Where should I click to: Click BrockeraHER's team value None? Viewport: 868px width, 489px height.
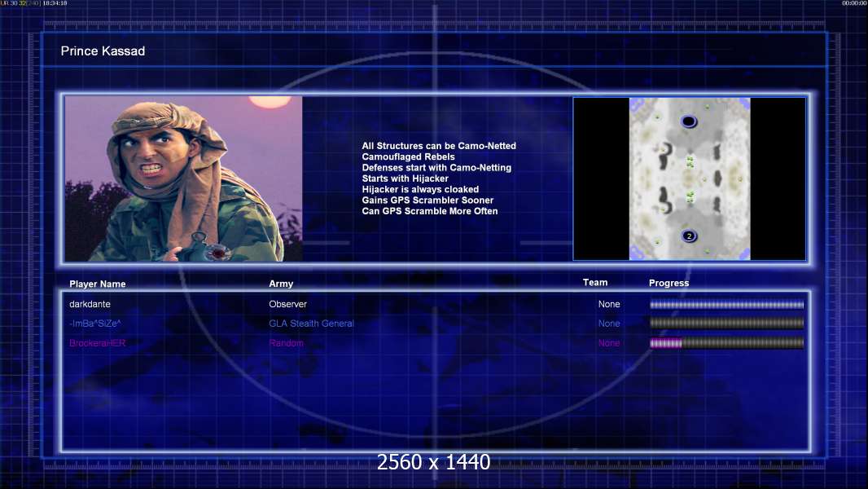(609, 343)
